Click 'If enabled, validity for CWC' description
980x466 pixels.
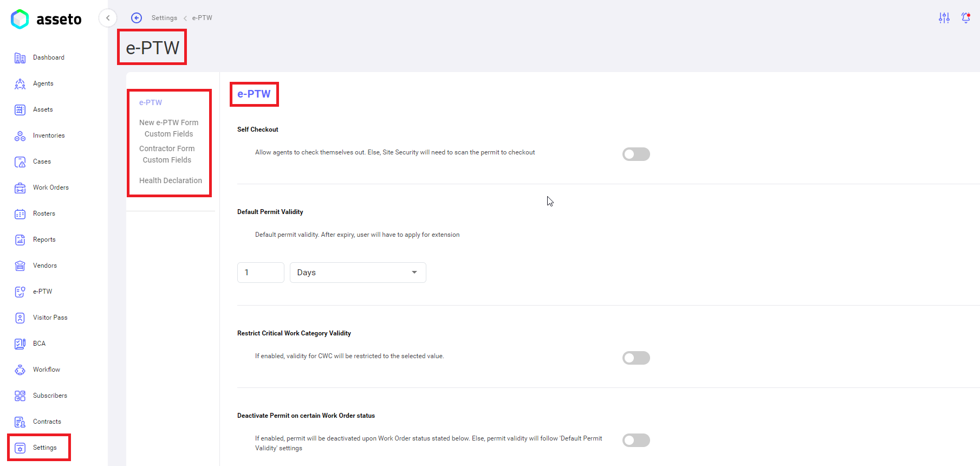point(349,356)
